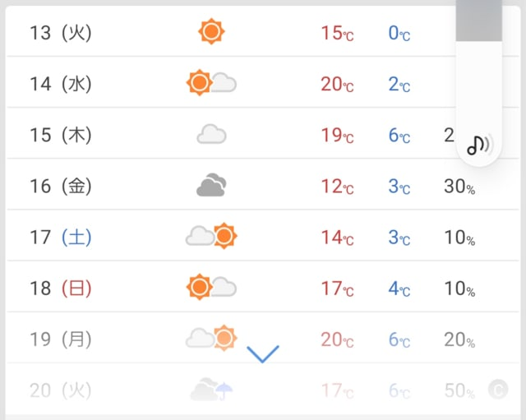The width and height of the screenshot is (526, 420).
Task: Tap the cloud and umbrella icon on the 20th
Action: [x=211, y=389]
